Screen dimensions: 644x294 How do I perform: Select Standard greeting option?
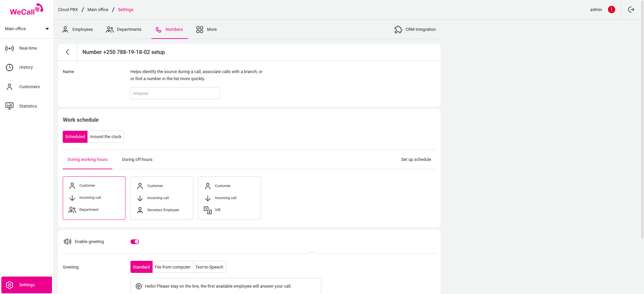point(141,267)
